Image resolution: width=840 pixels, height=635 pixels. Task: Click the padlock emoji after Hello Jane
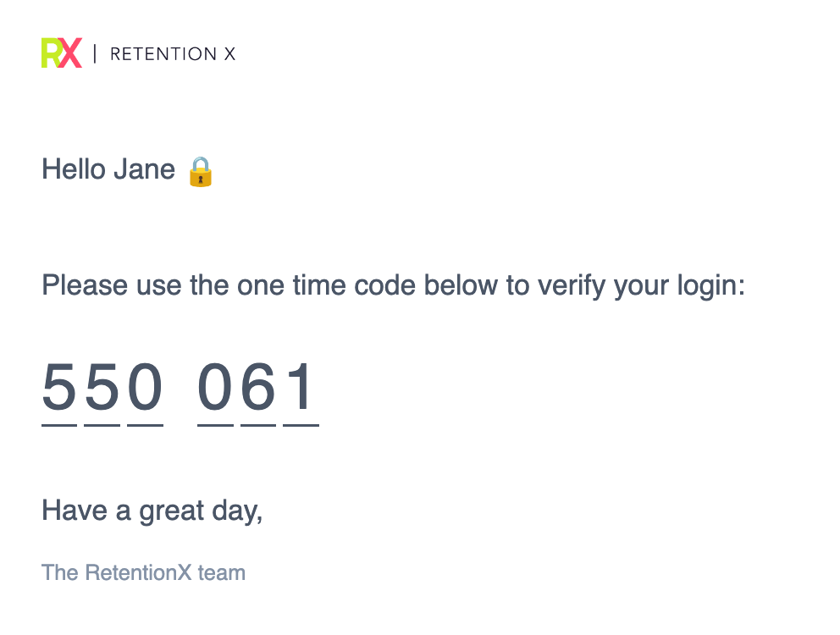[201, 172]
